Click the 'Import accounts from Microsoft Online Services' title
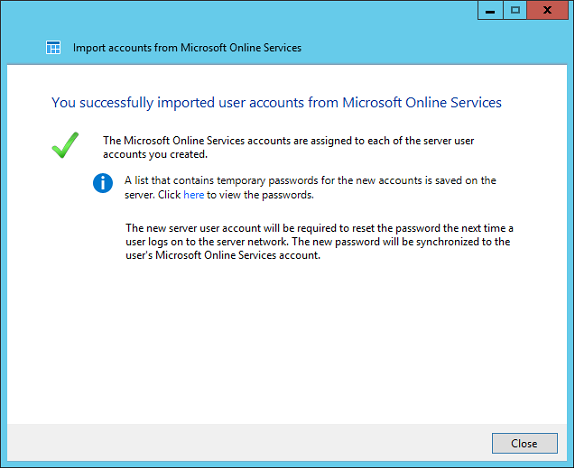The height and width of the screenshot is (469, 575). [187, 48]
